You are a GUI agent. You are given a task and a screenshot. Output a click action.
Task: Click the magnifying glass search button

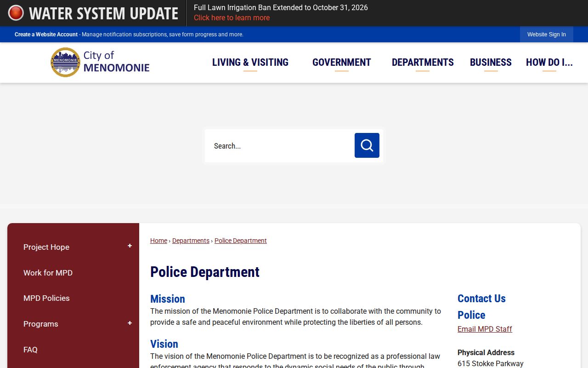(367, 145)
